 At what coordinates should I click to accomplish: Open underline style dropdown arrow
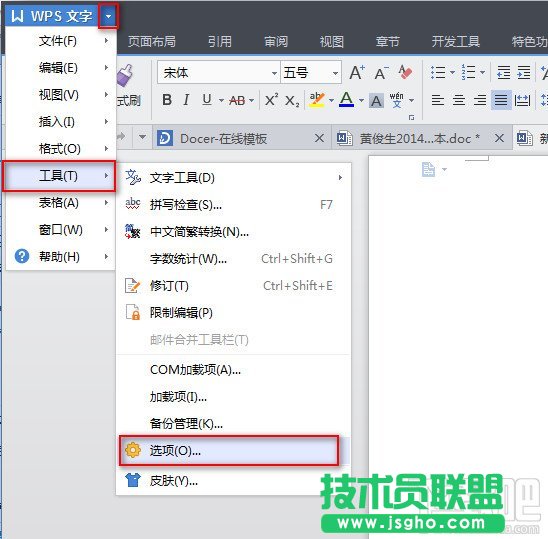(221, 101)
